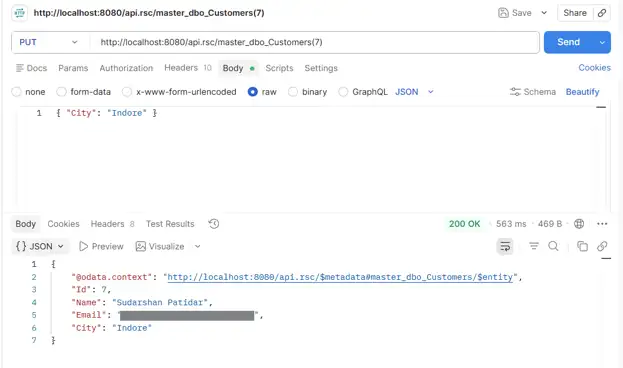
Task: Click the 563 ms response time
Action: coord(511,224)
